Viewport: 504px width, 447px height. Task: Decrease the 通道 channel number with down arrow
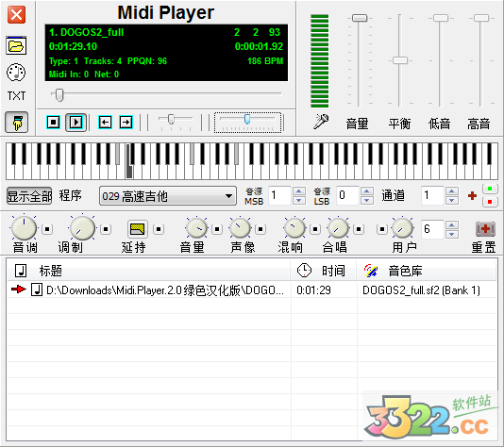coord(452,200)
